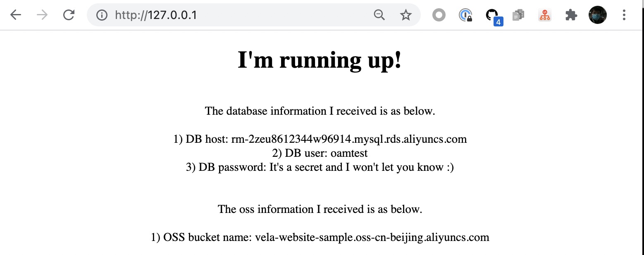Click the zoom-out magnifier icon
The width and height of the screenshot is (644, 255).
(x=379, y=15)
